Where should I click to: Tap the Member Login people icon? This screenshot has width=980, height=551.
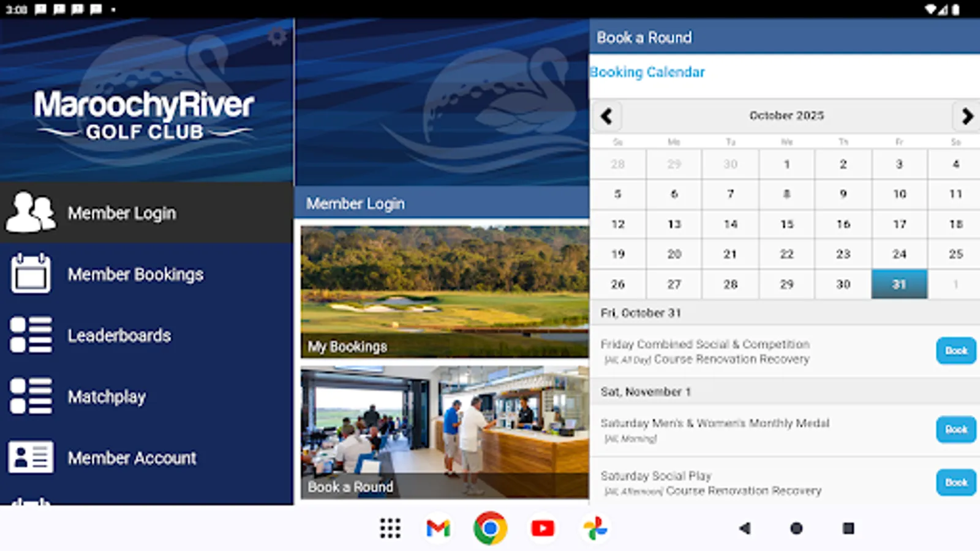point(31,212)
